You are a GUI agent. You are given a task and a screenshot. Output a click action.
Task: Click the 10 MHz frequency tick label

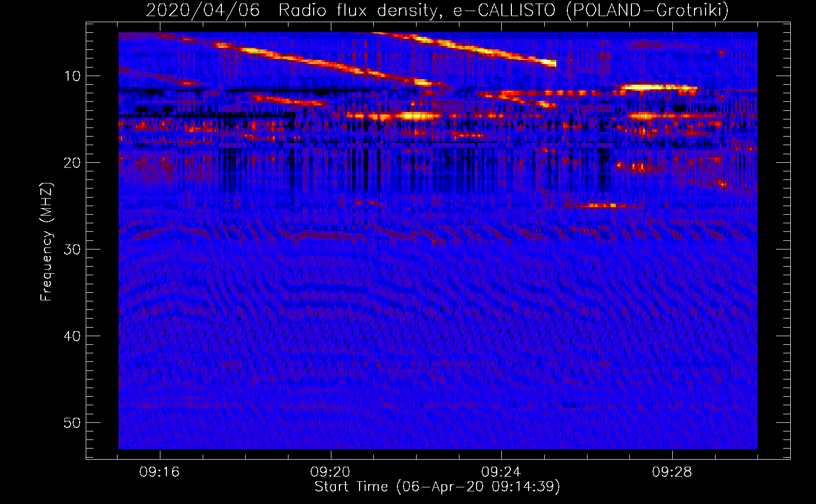(72, 76)
